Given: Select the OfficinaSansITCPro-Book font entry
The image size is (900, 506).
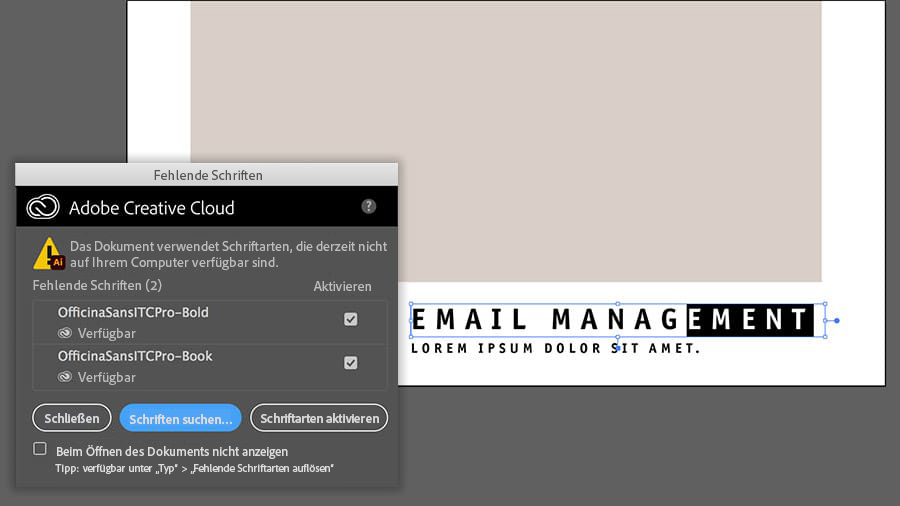Looking at the screenshot, I should (x=210, y=367).
